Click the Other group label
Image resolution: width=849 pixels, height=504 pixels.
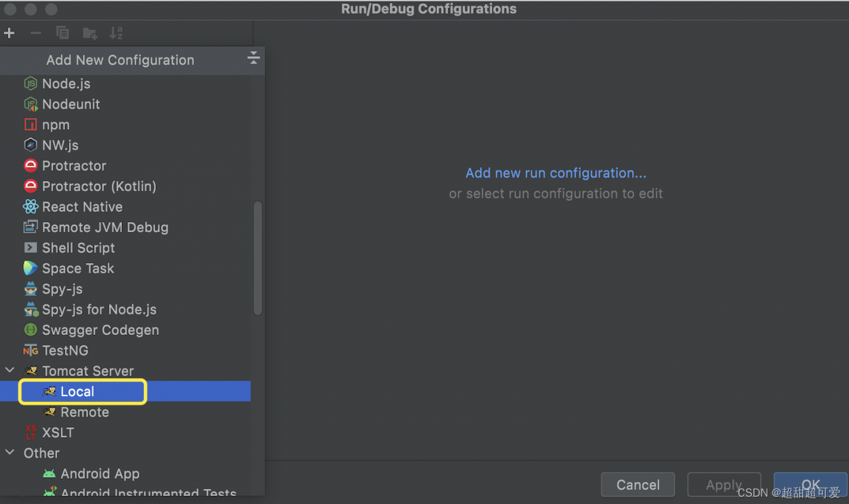tap(42, 453)
